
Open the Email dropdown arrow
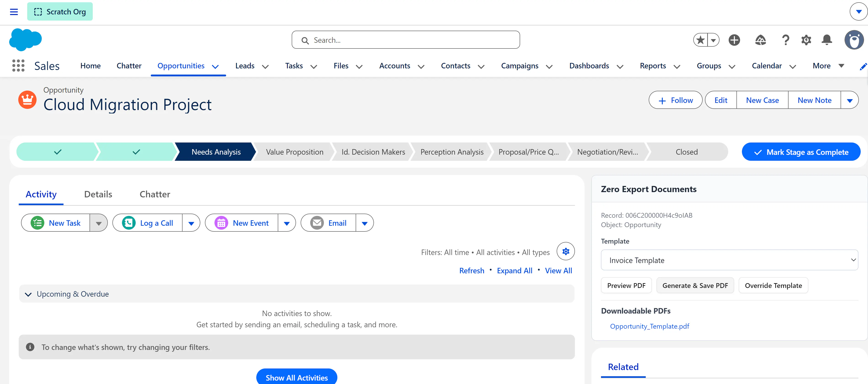tap(365, 223)
